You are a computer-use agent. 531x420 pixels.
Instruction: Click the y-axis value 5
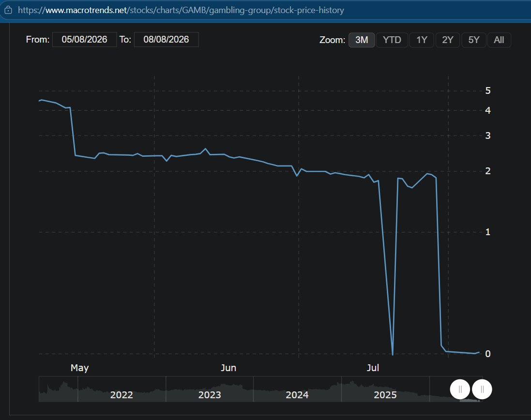coord(487,90)
